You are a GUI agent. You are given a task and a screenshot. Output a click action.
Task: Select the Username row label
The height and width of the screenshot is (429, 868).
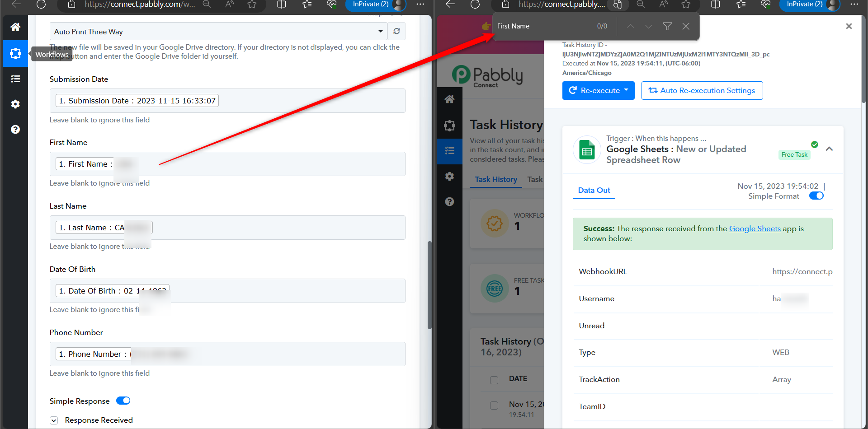[x=596, y=298]
